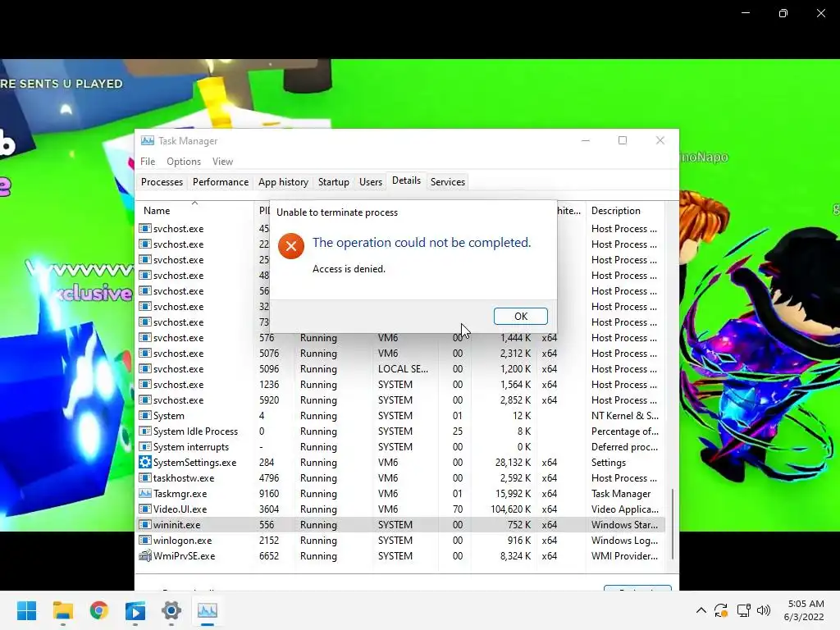The height and width of the screenshot is (630, 840).
Task: Open the Movies & TV taskbar app
Action: [135, 610]
